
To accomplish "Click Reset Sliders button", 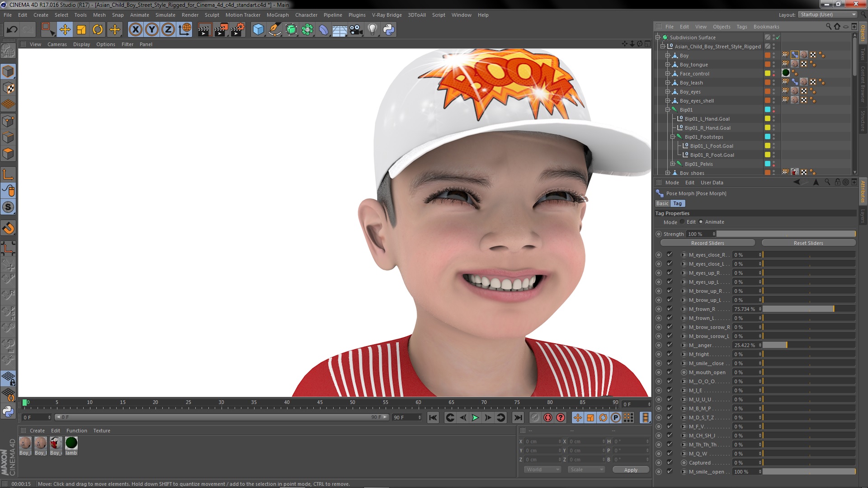I will 808,243.
